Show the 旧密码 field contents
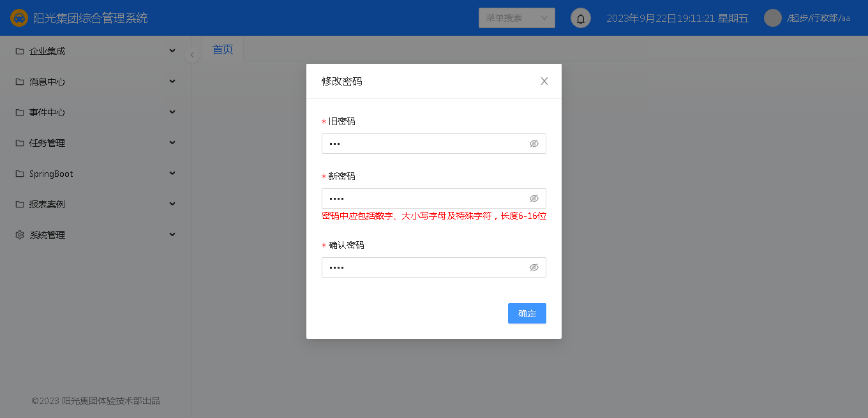Screen dimensions: 868x418 534,144
